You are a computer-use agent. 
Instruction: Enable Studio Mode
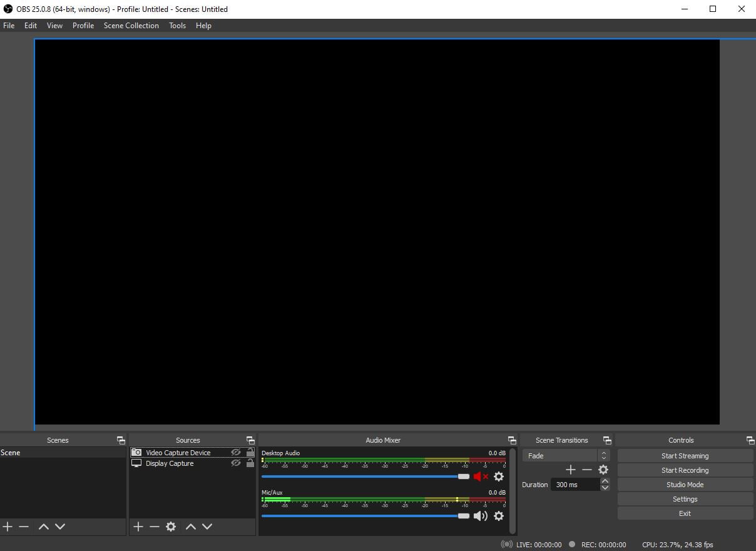pyautogui.click(x=685, y=485)
